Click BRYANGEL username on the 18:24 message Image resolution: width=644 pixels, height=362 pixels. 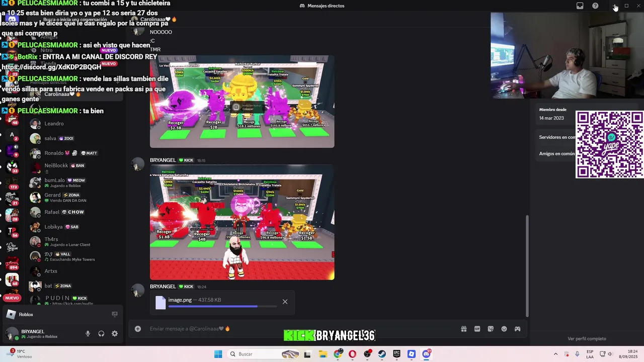[x=163, y=287]
